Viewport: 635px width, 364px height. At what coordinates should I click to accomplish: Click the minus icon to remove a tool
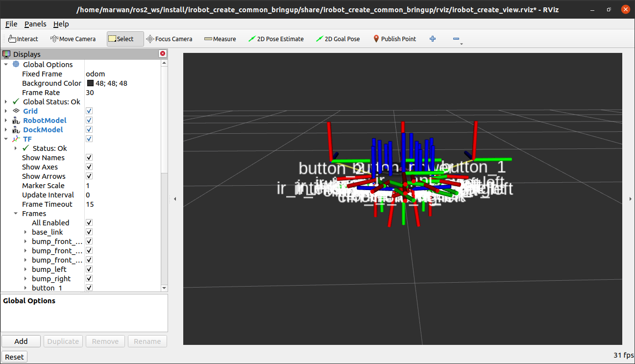tap(456, 39)
